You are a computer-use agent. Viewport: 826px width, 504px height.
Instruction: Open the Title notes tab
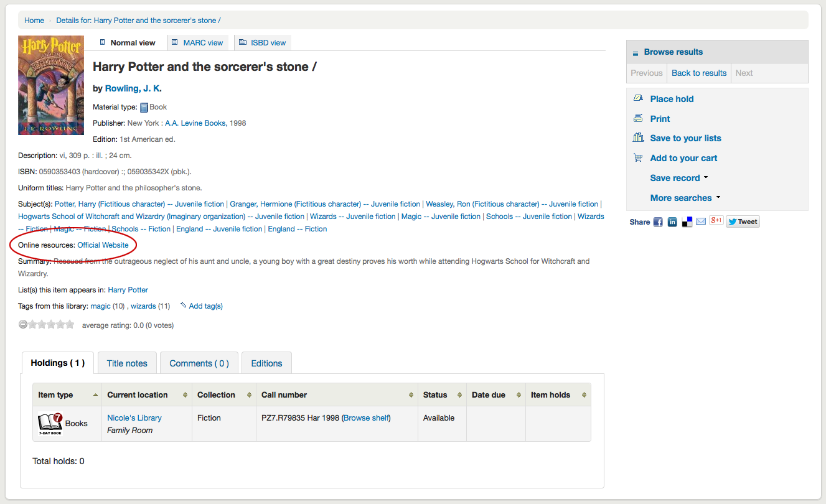[x=127, y=363]
